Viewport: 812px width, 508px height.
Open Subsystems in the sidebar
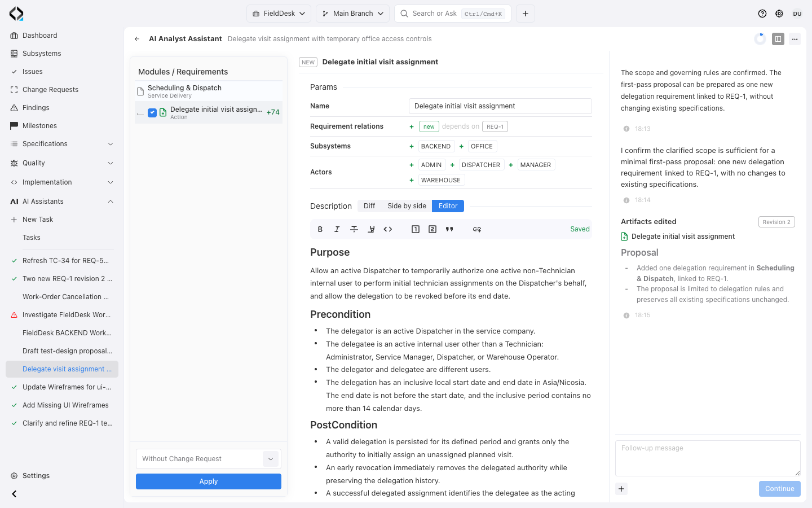coord(62,54)
